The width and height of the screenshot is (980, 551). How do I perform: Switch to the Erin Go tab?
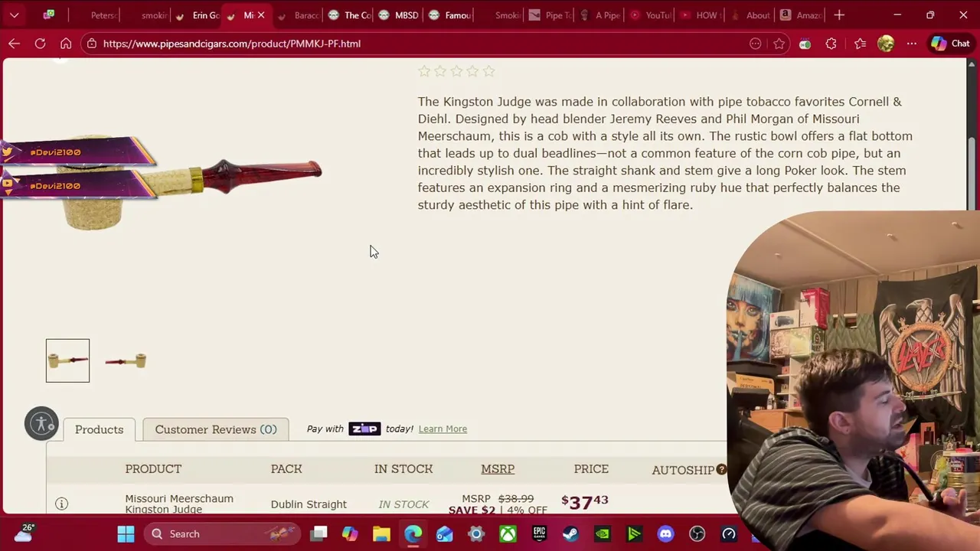point(198,15)
